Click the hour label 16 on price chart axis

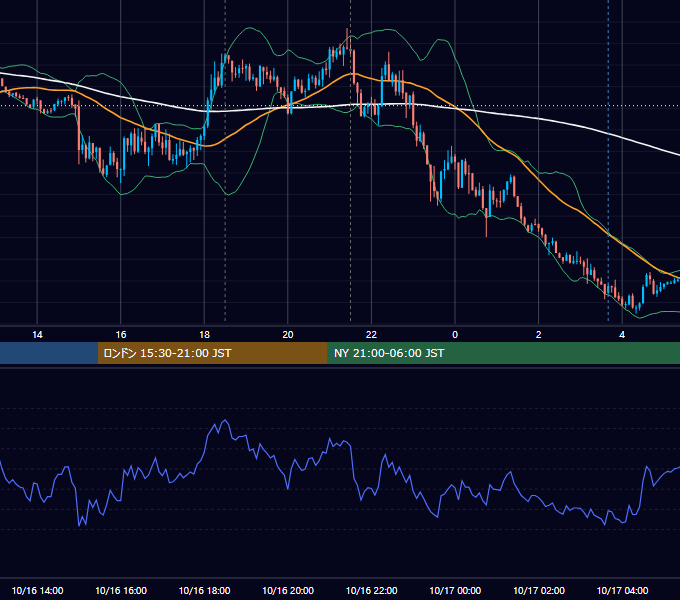[x=121, y=335]
